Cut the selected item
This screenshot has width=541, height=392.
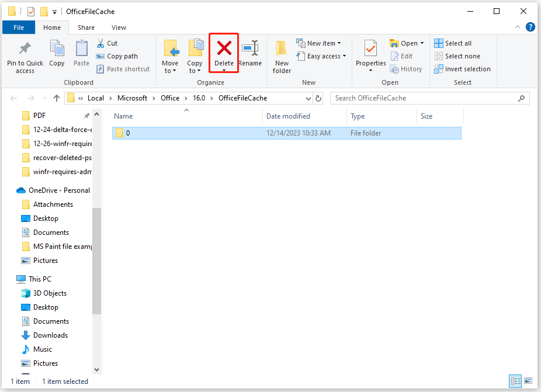[x=107, y=43]
